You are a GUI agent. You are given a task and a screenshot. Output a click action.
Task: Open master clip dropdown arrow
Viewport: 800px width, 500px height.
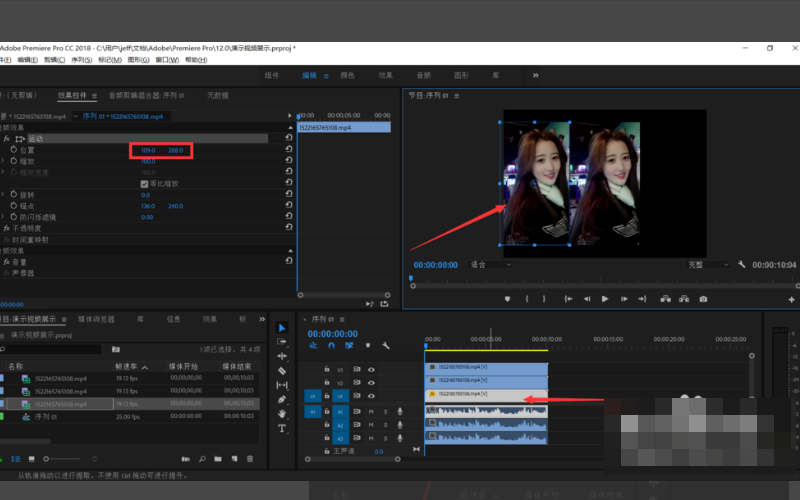point(76,116)
